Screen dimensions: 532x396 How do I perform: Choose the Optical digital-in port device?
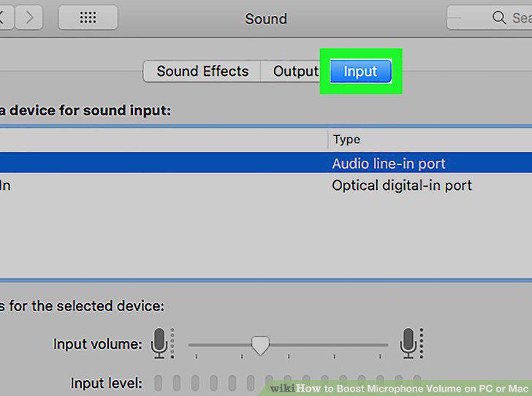point(266,186)
